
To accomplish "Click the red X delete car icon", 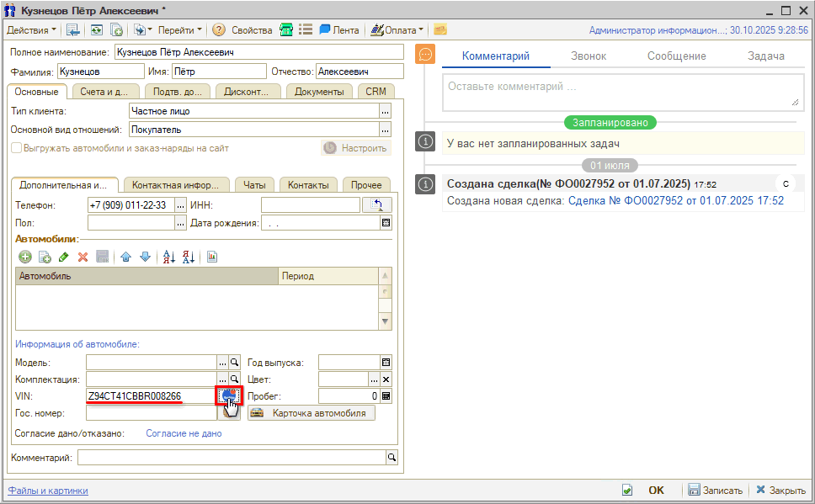I will 83,257.
